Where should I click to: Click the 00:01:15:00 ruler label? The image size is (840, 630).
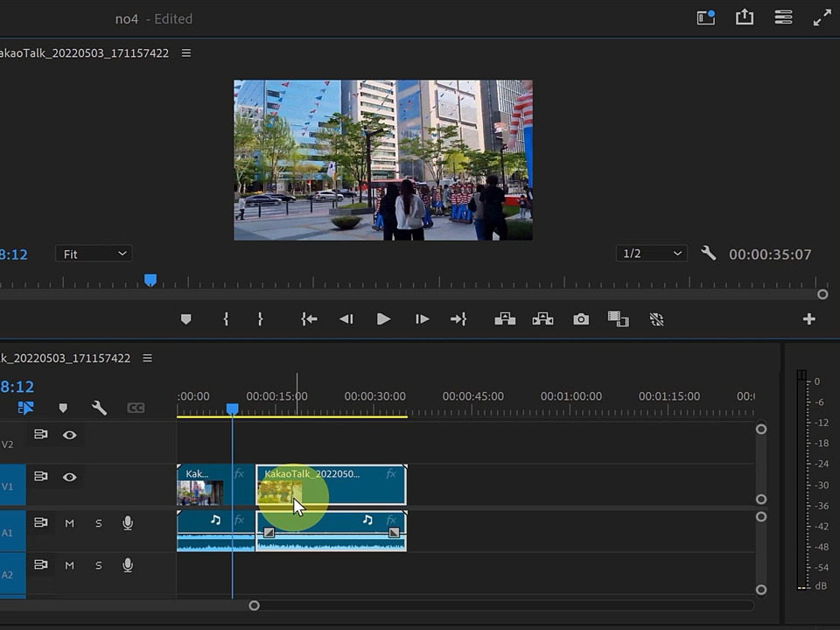(669, 396)
